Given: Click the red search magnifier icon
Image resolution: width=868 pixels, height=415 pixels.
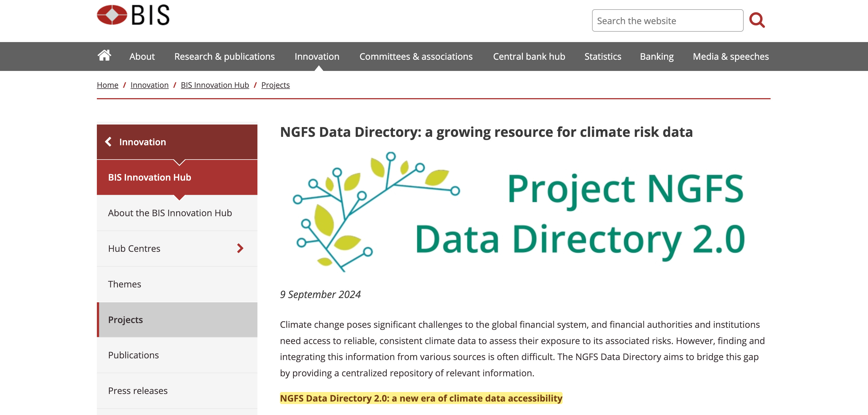Looking at the screenshot, I should pyautogui.click(x=757, y=20).
